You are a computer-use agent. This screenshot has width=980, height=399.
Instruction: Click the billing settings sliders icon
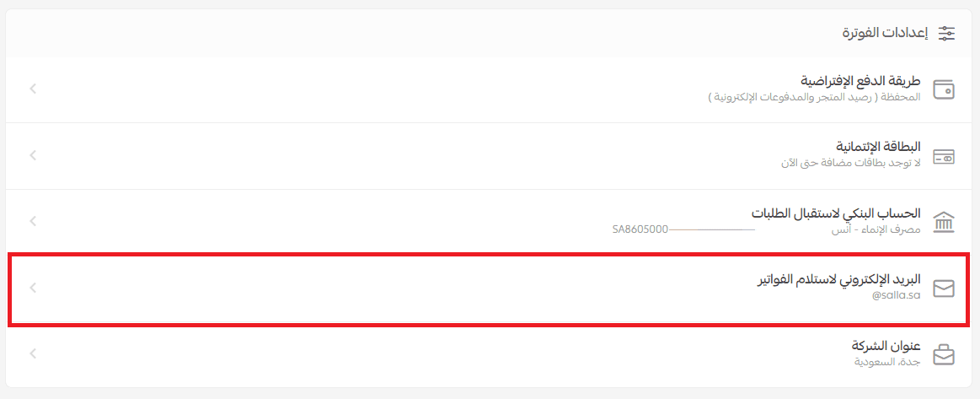tap(947, 34)
